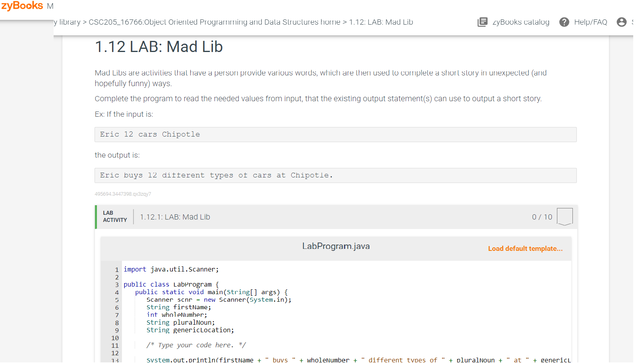Select the LabProgram.java file tab
Image resolution: width=636 pixels, height=364 pixels.
pyautogui.click(x=336, y=246)
